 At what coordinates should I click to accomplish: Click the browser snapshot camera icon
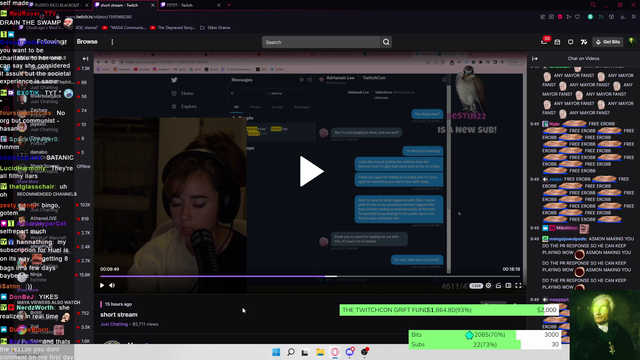coord(551,17)
